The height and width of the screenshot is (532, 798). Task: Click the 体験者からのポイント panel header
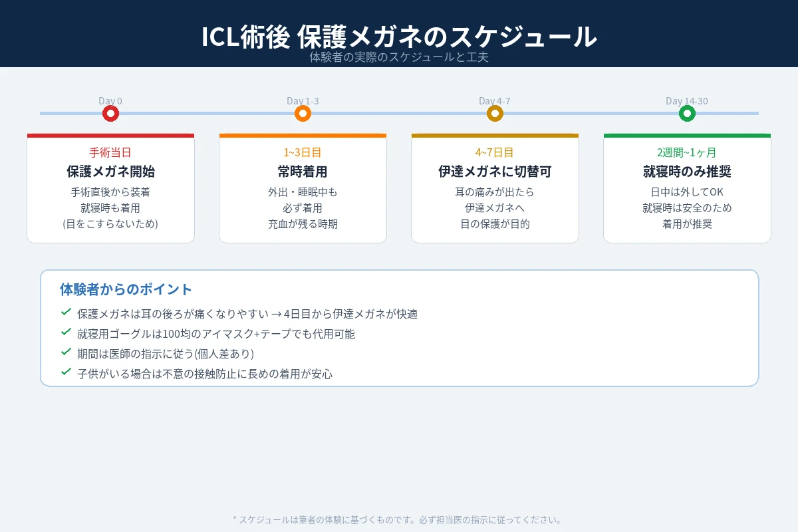[124, 289]
